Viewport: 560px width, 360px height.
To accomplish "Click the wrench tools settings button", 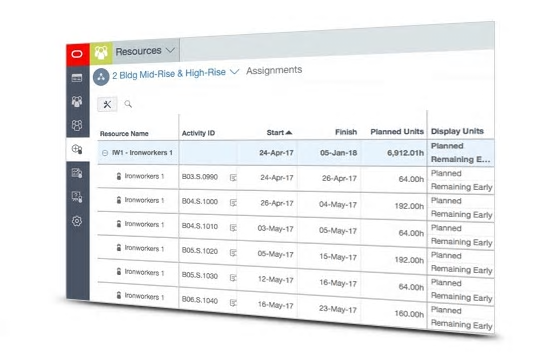I will pos(107,104).
